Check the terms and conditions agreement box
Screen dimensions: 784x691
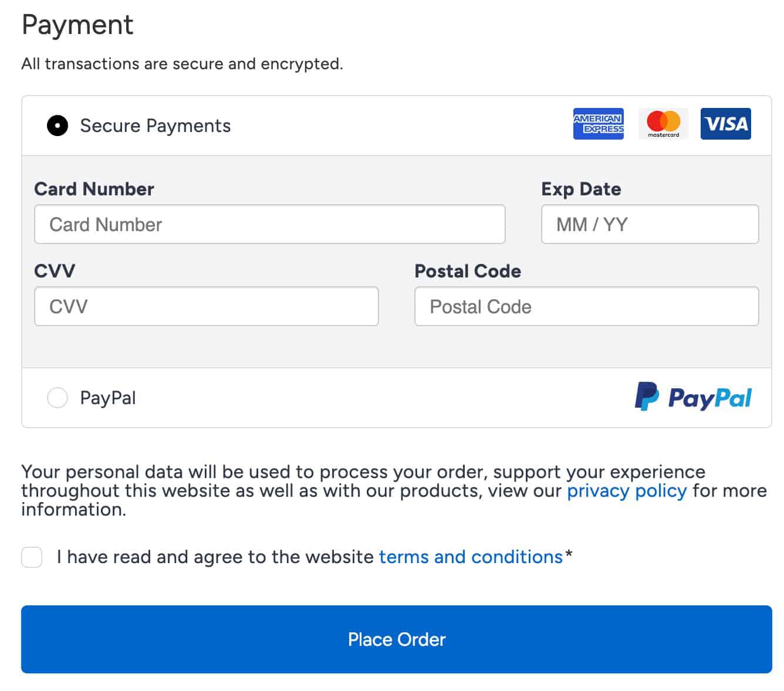tap(32, 557)
